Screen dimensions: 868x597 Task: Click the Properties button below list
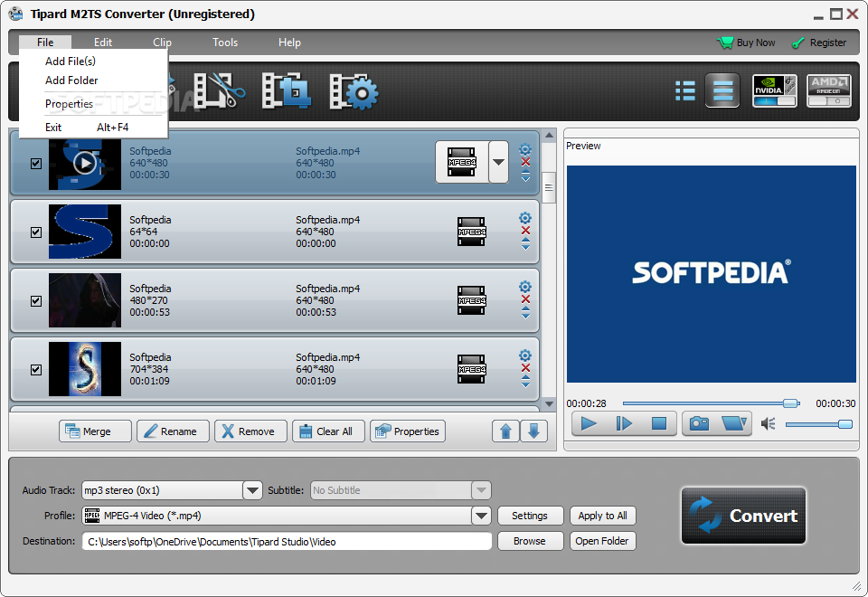tap(408, 431)
